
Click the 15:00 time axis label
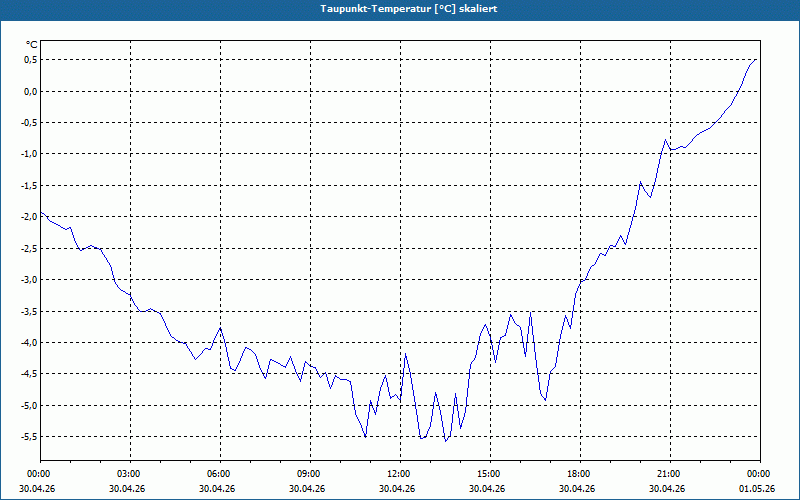coord(490,474)
